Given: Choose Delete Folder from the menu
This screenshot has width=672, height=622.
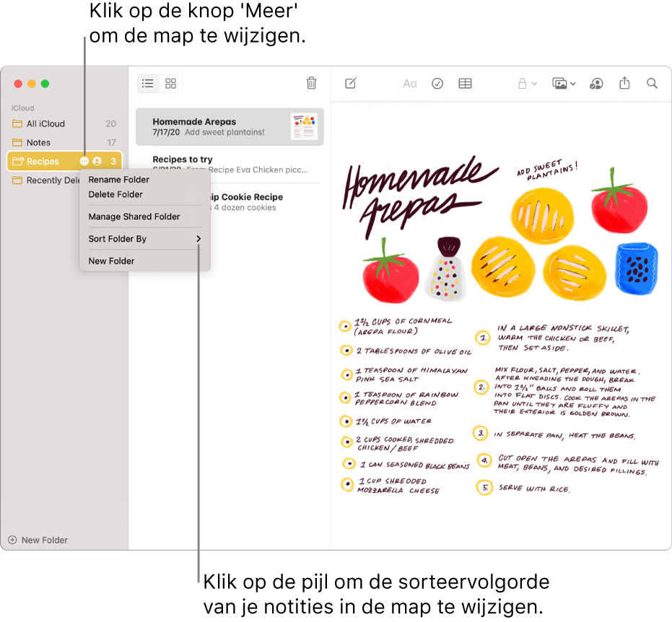Looking at the screenshot, I should pos(145,195).
